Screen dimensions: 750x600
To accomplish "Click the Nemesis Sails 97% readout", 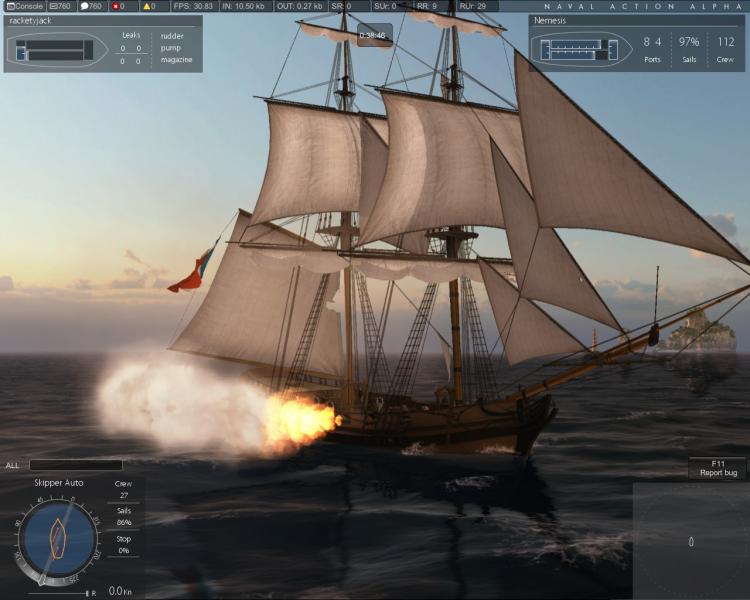I will pyautogui.click(x=688, y=50).
